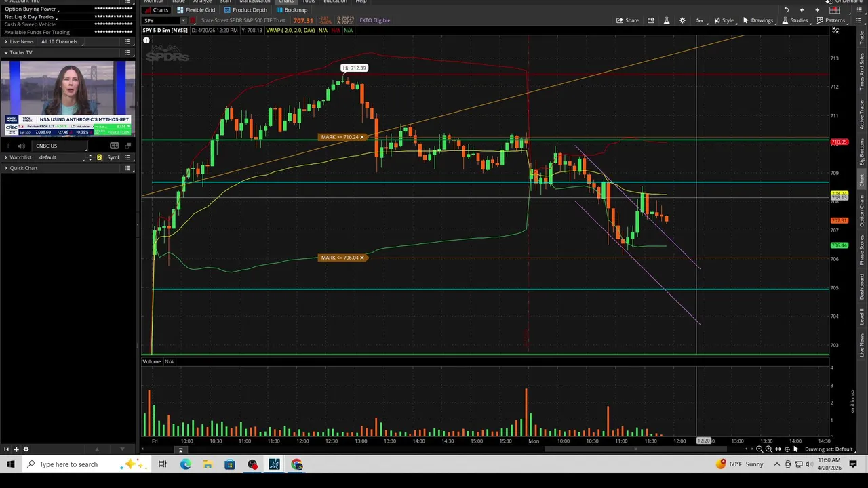Click the yellow number 2 link badge
This screenshot has height=488, width=868.
click(x=99, y=157)
